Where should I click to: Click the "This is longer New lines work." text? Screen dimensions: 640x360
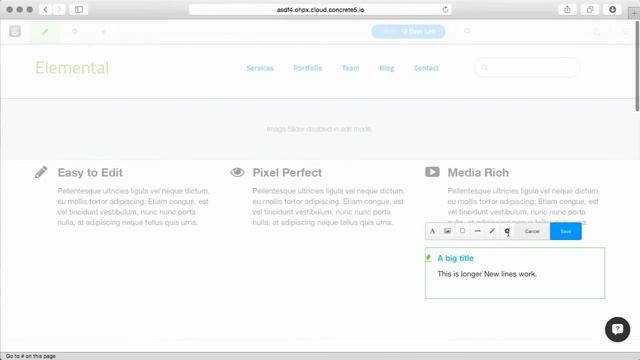tap(487, 274)
